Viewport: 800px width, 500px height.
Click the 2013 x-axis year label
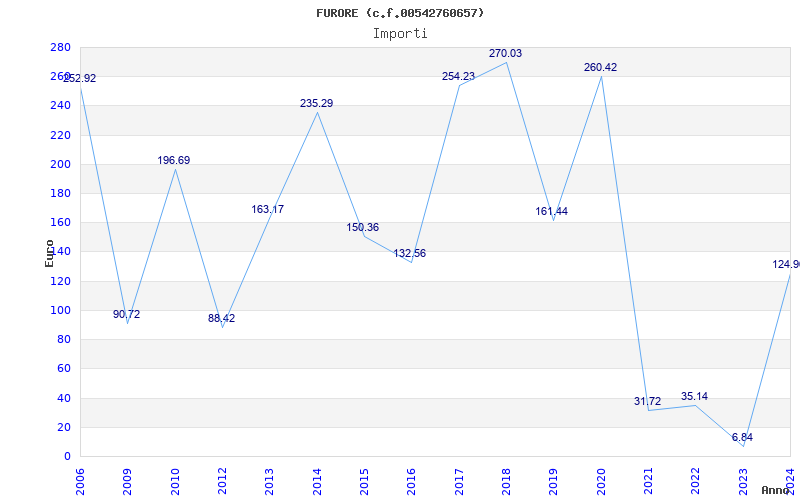pyautogui.click(x=270, y=482)
